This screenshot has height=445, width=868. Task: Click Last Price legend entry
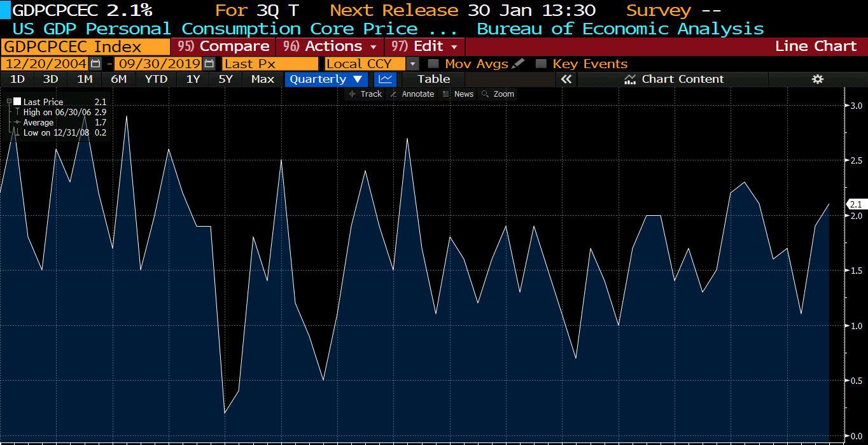pos(64,102)
